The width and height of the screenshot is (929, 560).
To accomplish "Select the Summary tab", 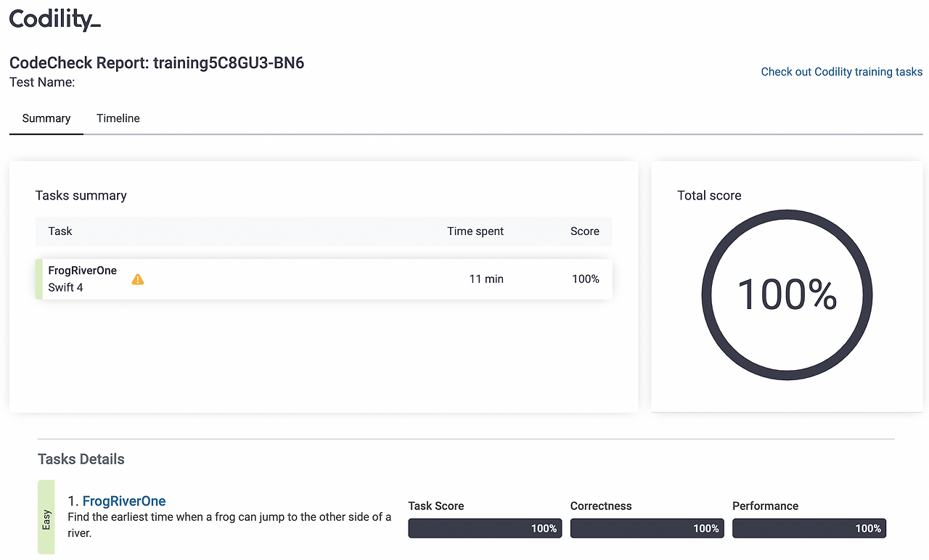I will (x=46, y=118).
